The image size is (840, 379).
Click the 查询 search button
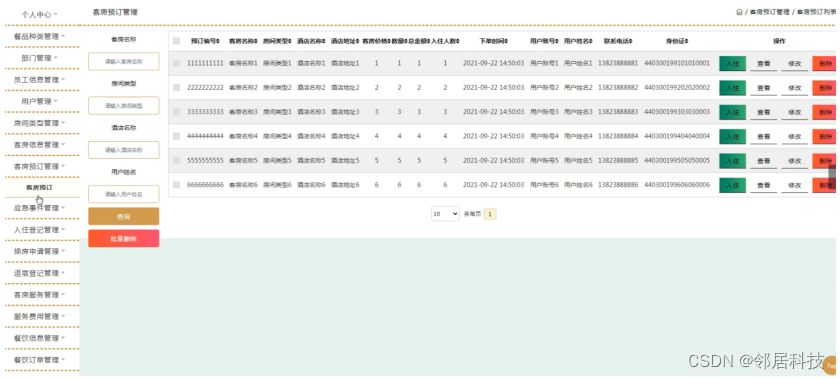124,217
